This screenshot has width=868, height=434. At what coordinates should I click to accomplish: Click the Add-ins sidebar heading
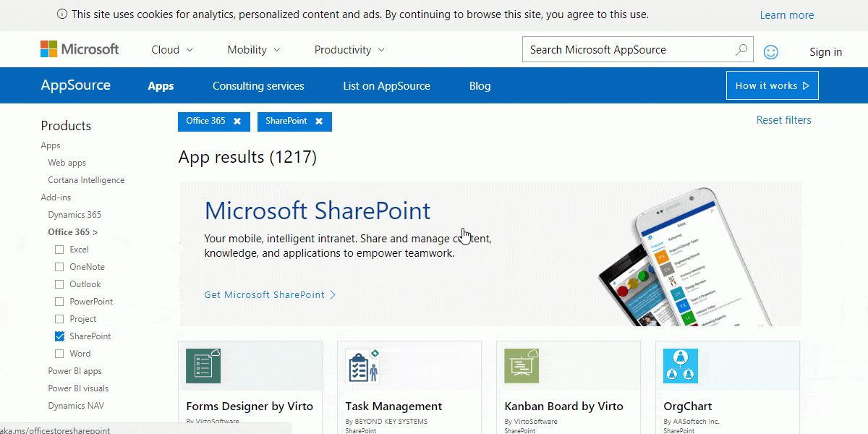pos(56,197)
